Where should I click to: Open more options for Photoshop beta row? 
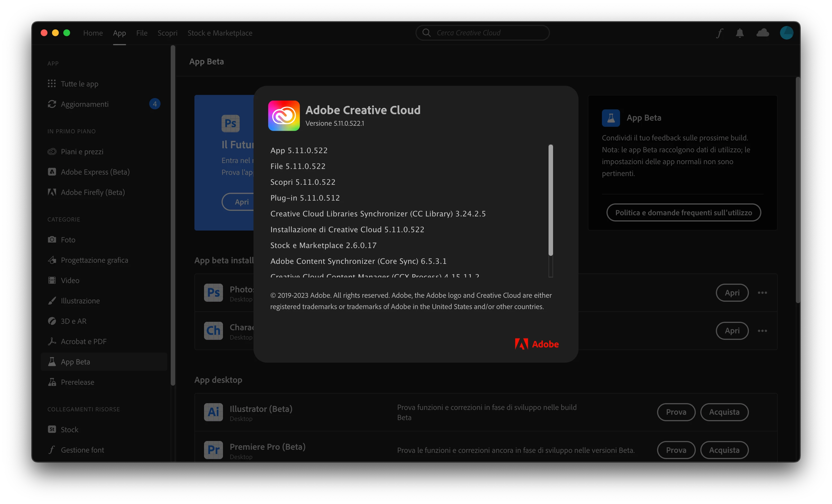click(762, 293)
